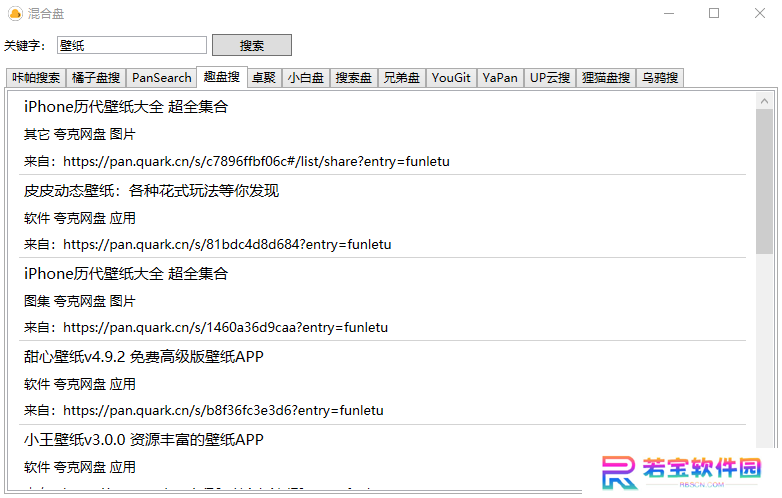Screen dimensions: 782x498
Task: Click the 混合盘 app icon in title bar
Action: [15, 13]
